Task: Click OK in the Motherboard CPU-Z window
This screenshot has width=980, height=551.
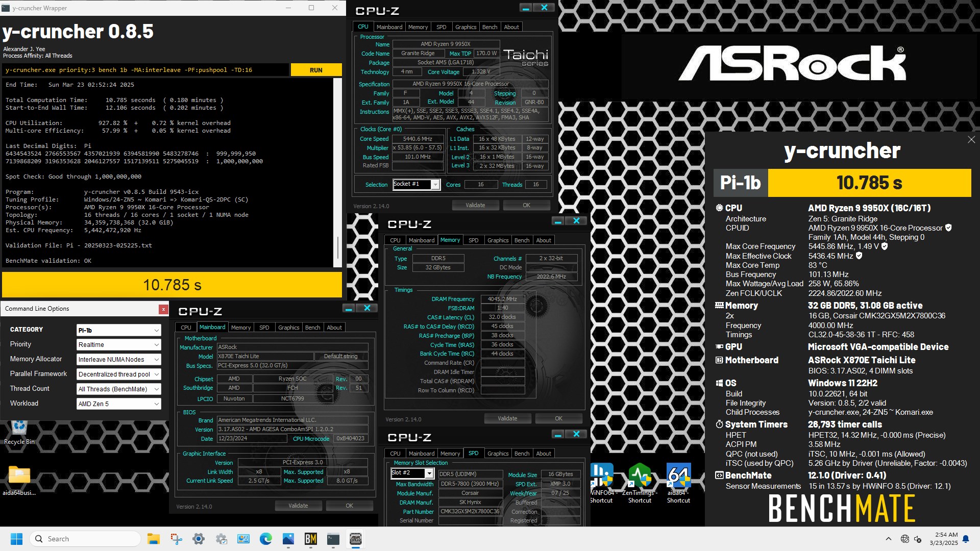Action: (x=349, y=506)
